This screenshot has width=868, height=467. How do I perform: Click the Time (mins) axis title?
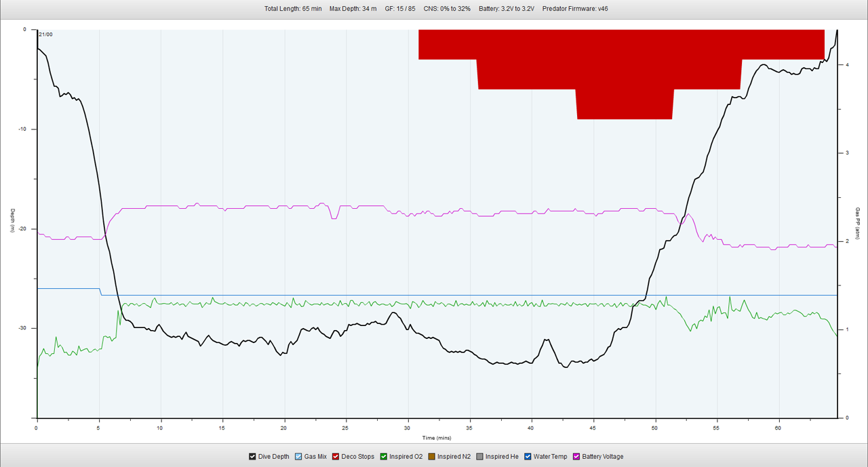[437, 438]
